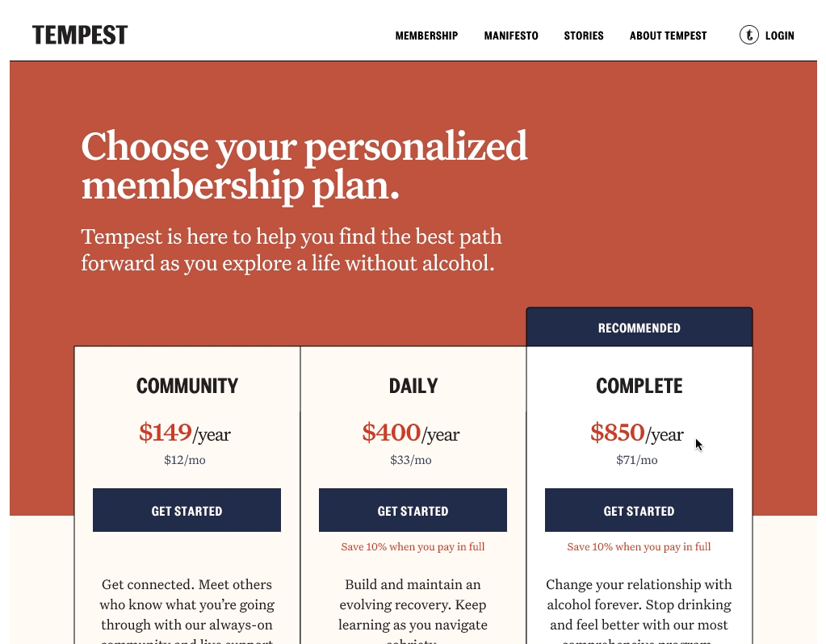Click the Daily plan heading
The height and width of the screenshot is (644, 826).
pyautogui.click(x=413, y=386)
